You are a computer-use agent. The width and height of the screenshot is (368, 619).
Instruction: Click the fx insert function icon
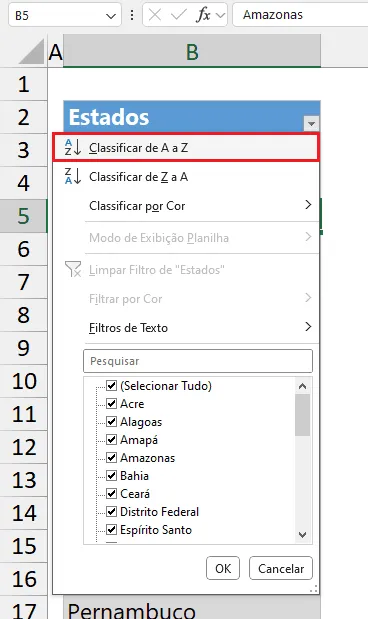pos(203,15)
